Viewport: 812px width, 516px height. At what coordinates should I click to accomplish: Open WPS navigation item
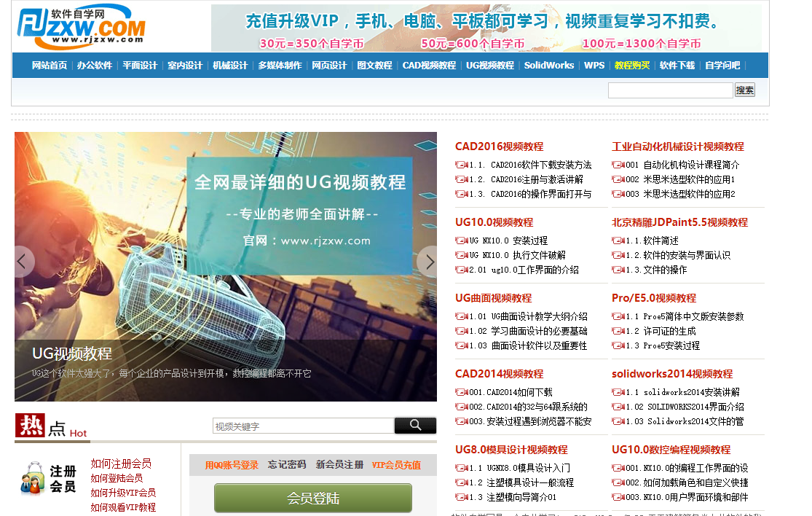[x=594, y=66]
